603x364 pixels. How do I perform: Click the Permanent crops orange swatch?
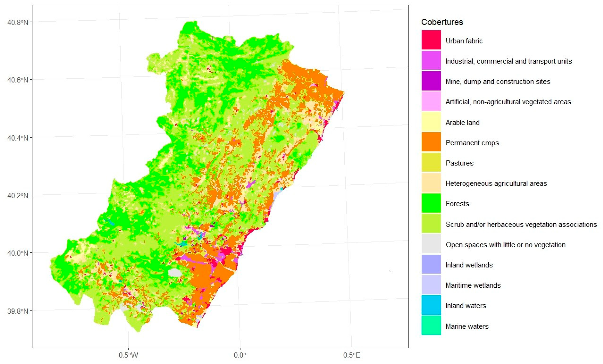click(431, 142)
